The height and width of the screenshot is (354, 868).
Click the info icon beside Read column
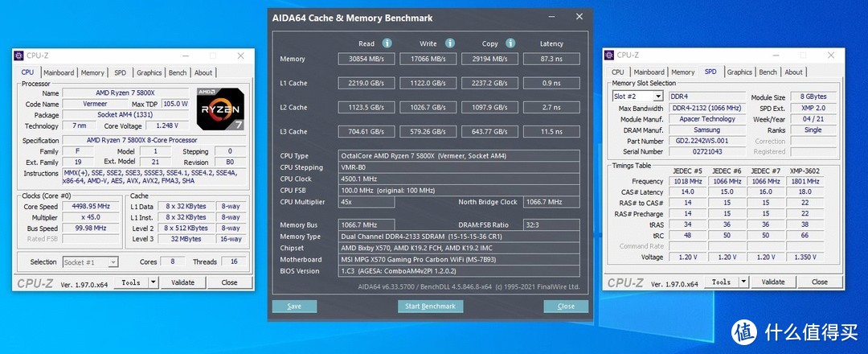point(387,43)
